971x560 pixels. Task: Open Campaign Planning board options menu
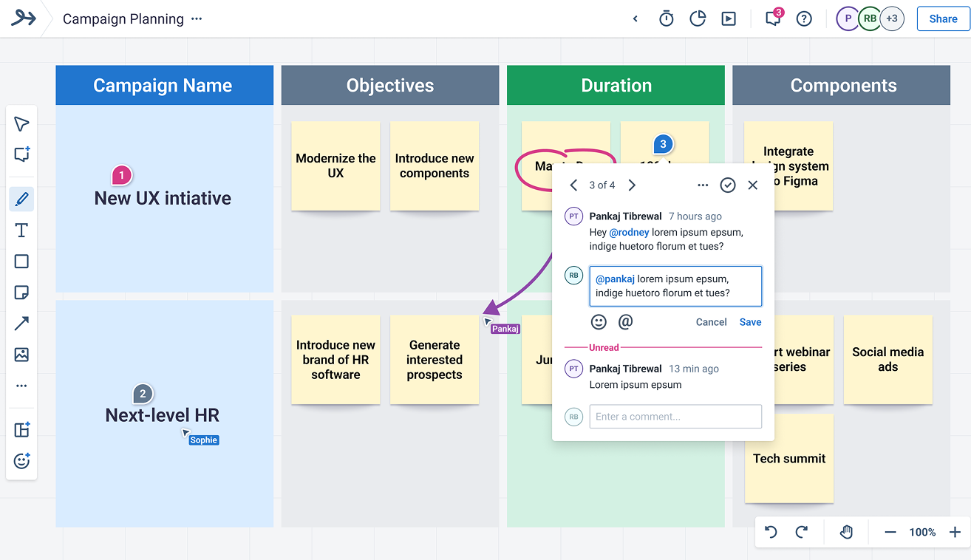point(197,19)
